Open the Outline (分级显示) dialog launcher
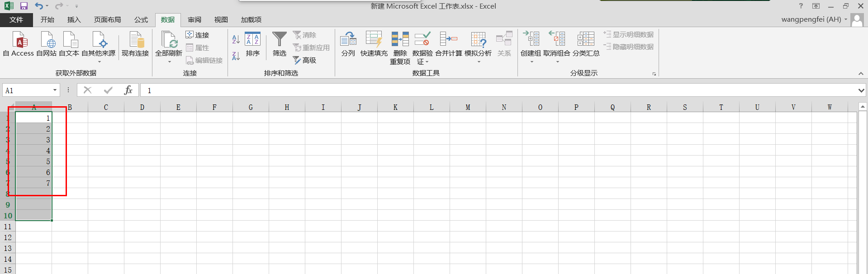This screenshot has height=274, width=868. [654, 74]
